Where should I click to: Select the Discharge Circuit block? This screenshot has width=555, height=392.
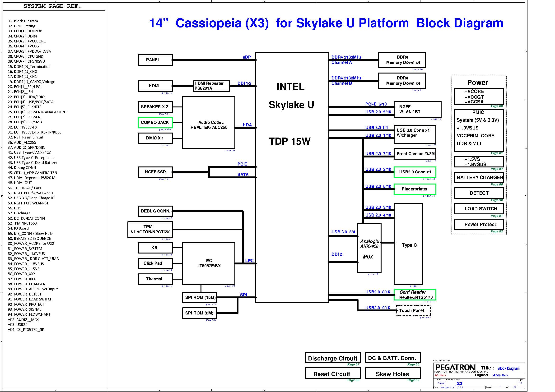[x=333, y=357]
